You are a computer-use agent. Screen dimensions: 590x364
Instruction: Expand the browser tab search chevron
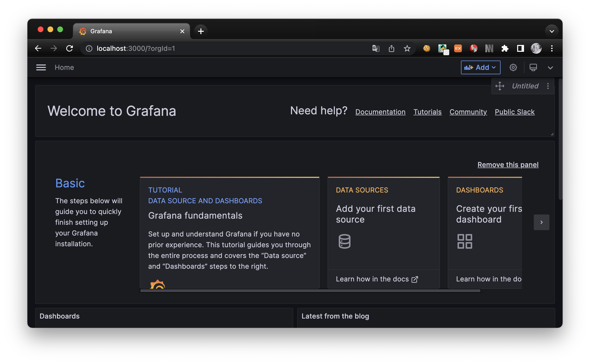click(x=552, y=31)
